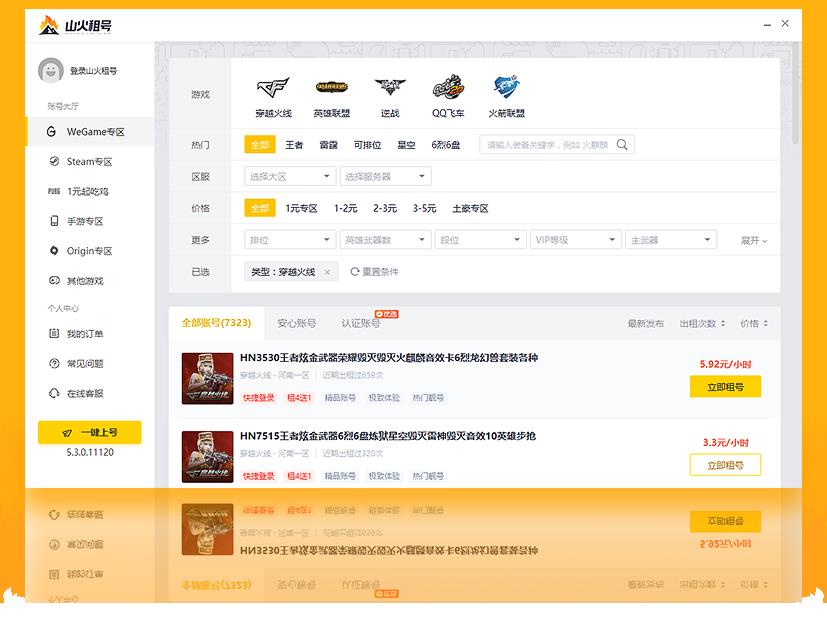
Task: Toggle the 王者 hot filter
Action: pyautogui.click(x=294, y=145)
